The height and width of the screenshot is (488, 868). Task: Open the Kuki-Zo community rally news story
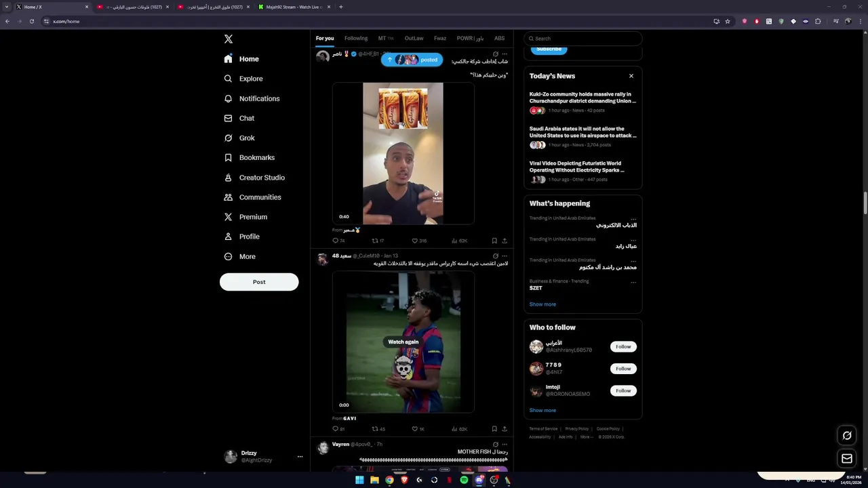(x=583, y=102)
